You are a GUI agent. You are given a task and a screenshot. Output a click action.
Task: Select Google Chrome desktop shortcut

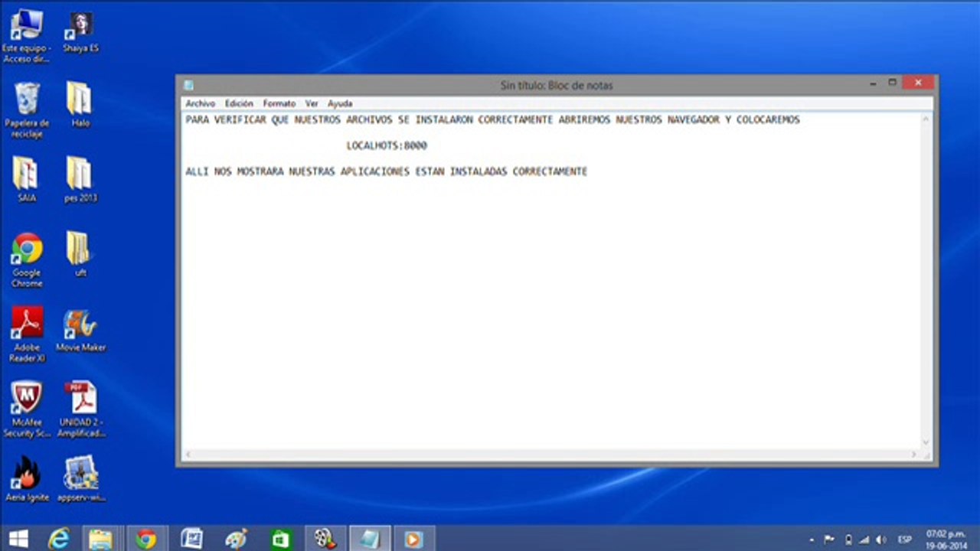coord(27,260)
